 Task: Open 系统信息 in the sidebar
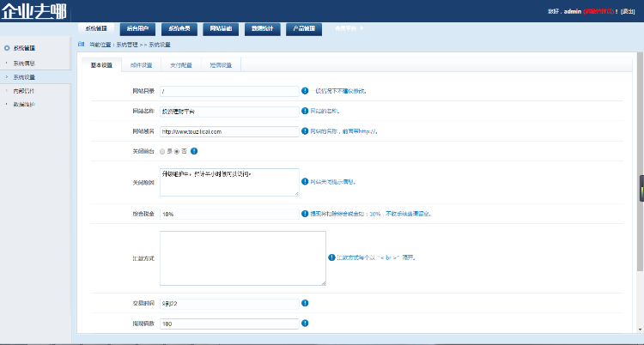coord(24,64)
